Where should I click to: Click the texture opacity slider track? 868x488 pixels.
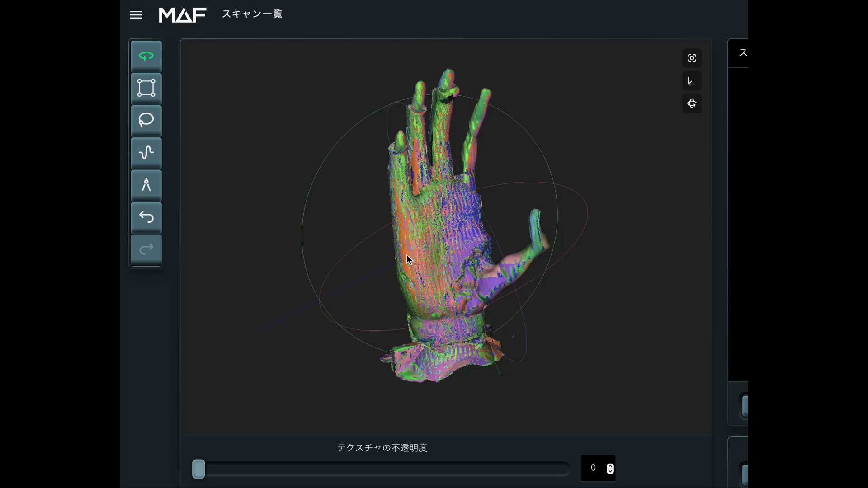pyautogui.click(x=381, y=469)
